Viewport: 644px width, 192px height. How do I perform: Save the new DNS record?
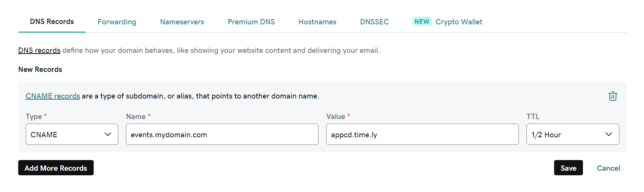coord(568,168)
